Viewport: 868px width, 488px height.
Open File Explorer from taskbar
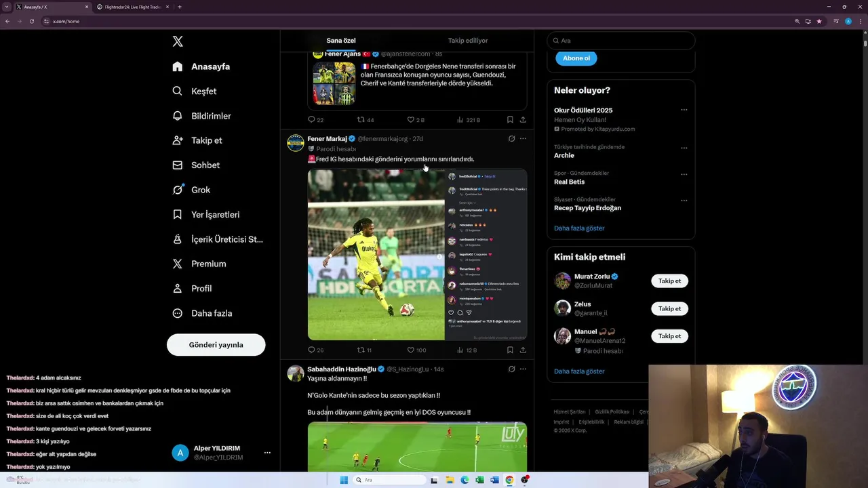(x=450, y=480)
